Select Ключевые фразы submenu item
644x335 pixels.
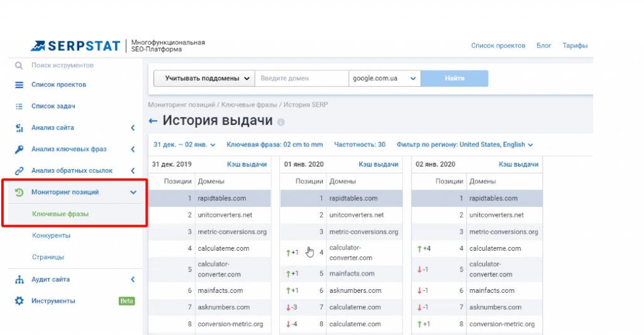(60, 214)
